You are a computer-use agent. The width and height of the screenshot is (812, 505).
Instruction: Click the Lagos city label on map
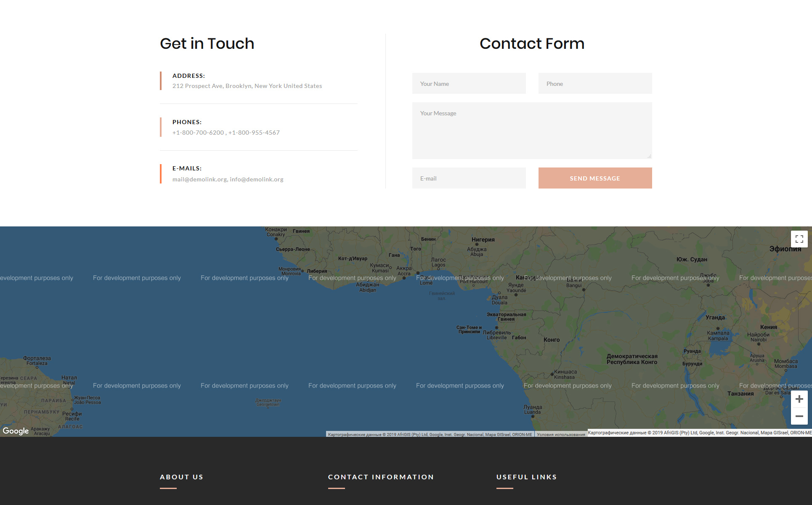(x=438, y=262)
